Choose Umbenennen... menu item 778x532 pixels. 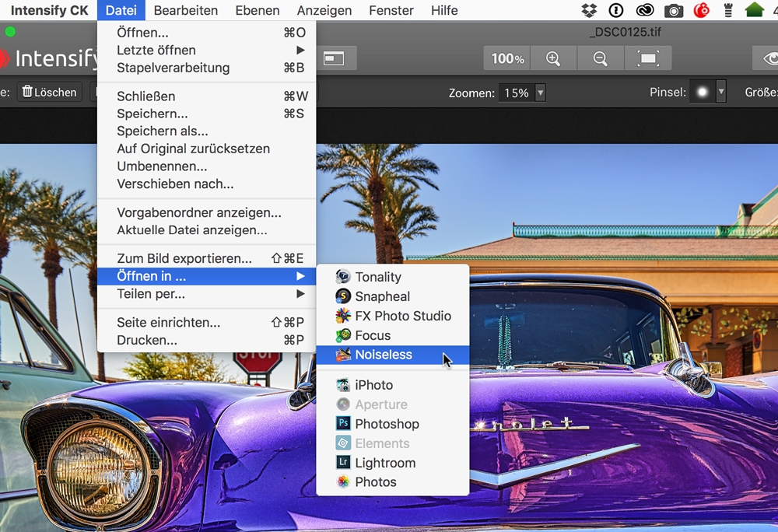click(x=206, y=166)
